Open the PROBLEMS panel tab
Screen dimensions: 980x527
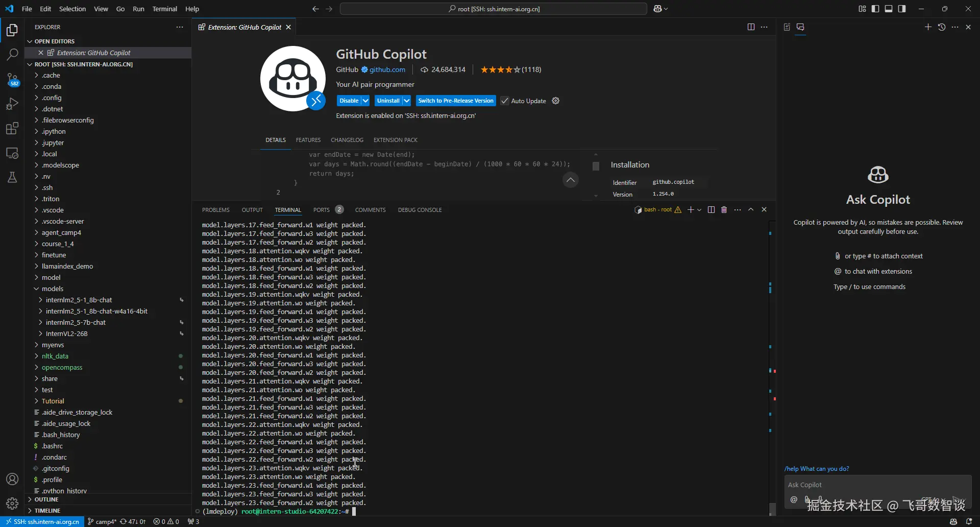pyautogui.click(x=215, y=210)
